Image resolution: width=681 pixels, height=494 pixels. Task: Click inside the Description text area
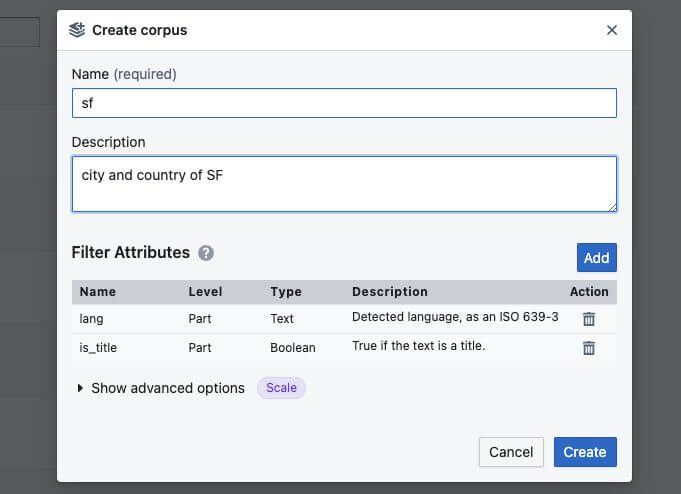pyautogui.click(x=344, y=183)
